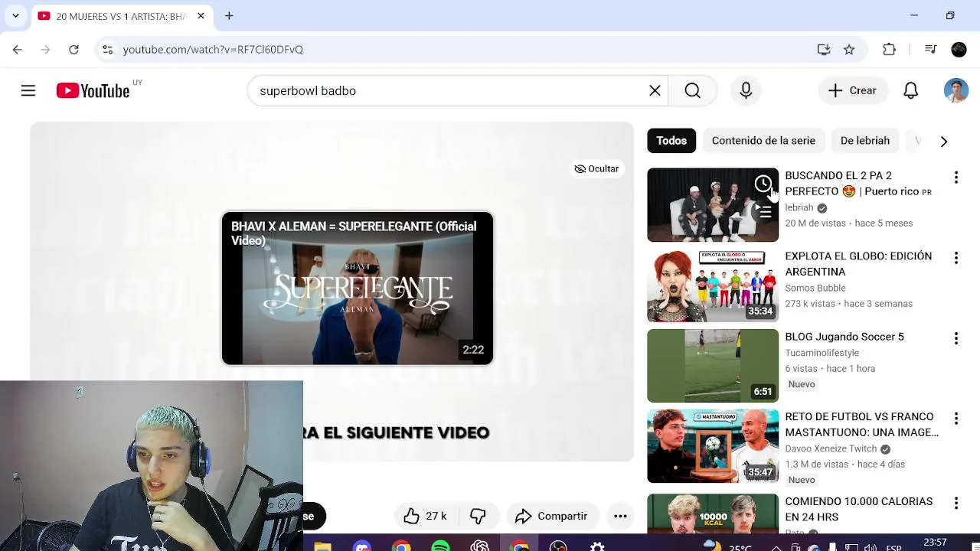Open the Somos Bubble channel

click(815, 288)
